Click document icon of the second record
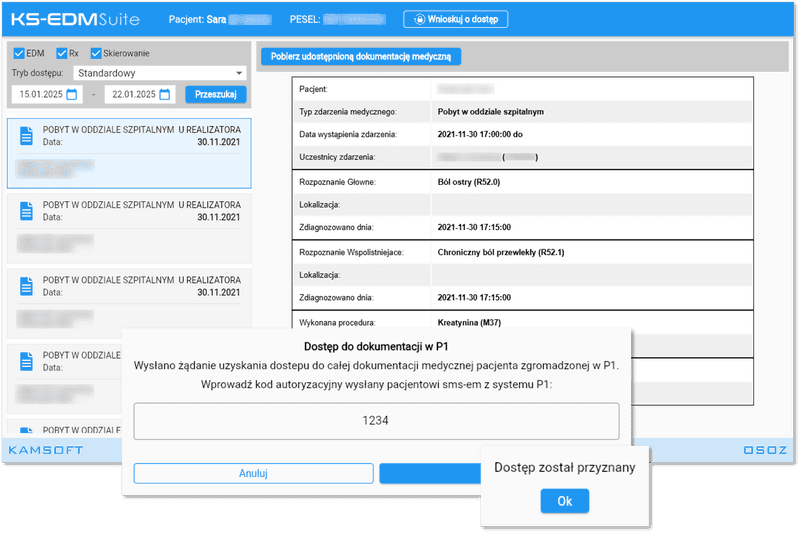Image resolution: width=800 pixels, height=533 pixels. click(27, 211)
